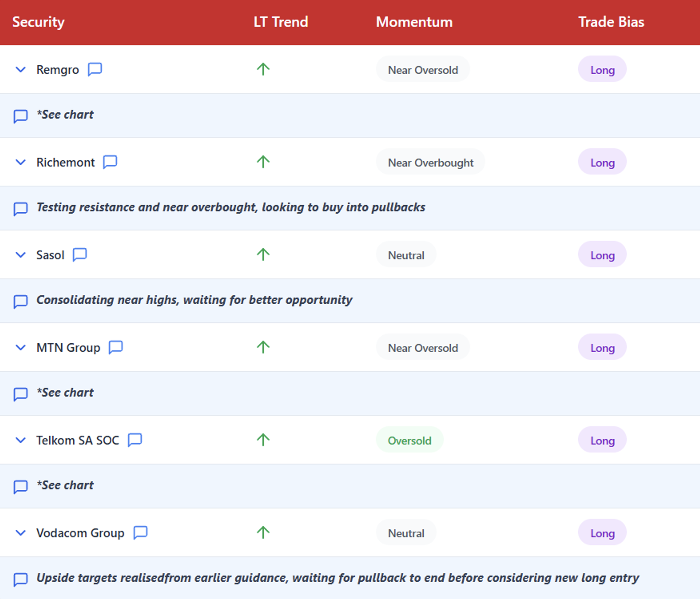This screenshot has height=599, width=700.
Task: Select the Remgro security name
Action: tap(58, 70)
